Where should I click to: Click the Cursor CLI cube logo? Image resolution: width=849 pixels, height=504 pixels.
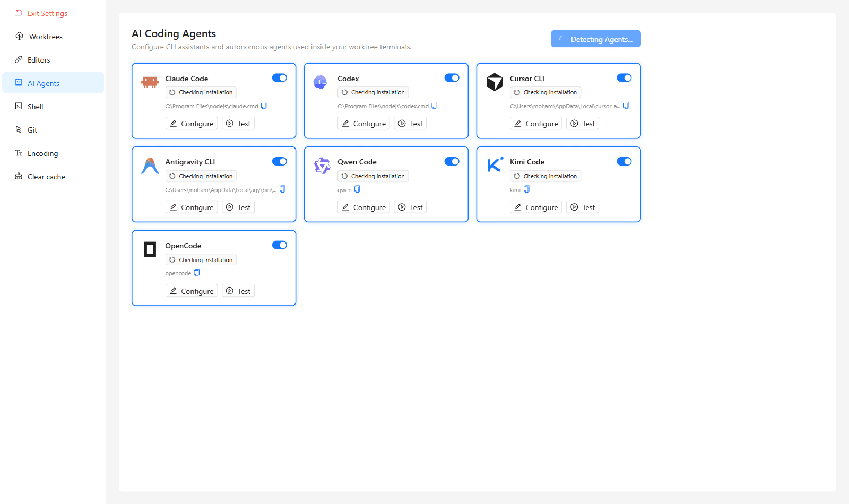click(x=495, y=82)
